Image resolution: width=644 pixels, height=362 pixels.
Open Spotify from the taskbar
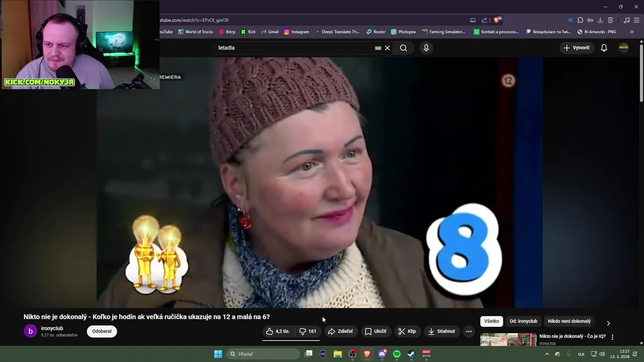pyautogui.click(x=396, y=354)
